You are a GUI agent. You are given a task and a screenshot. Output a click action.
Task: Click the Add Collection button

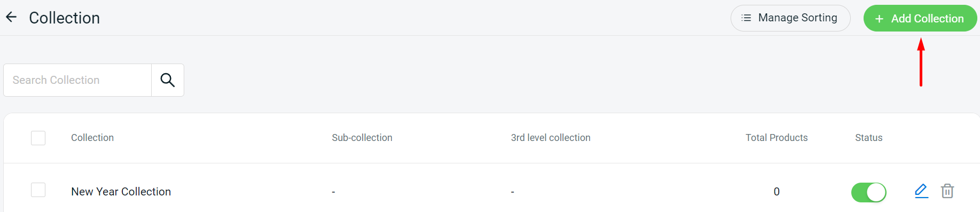[920, 18]
